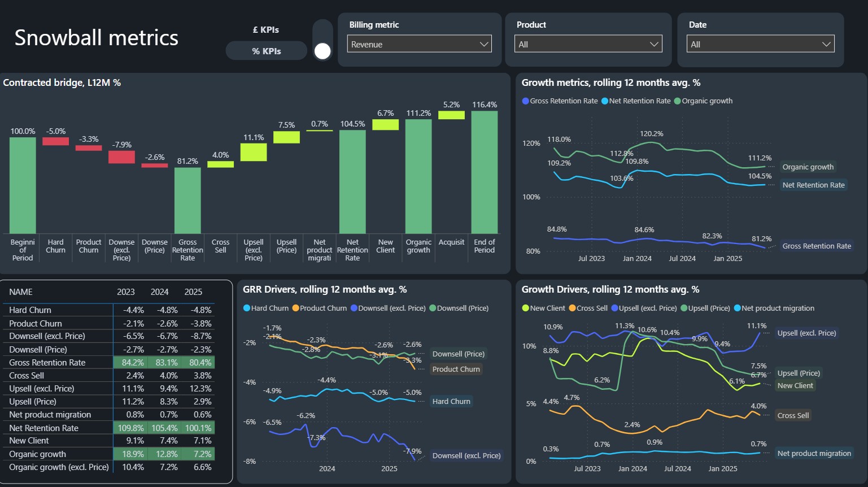This screenshot has height=487, width=868.
Task: Toggle the KPI switch between £ and %
Action: coord(322,40)
